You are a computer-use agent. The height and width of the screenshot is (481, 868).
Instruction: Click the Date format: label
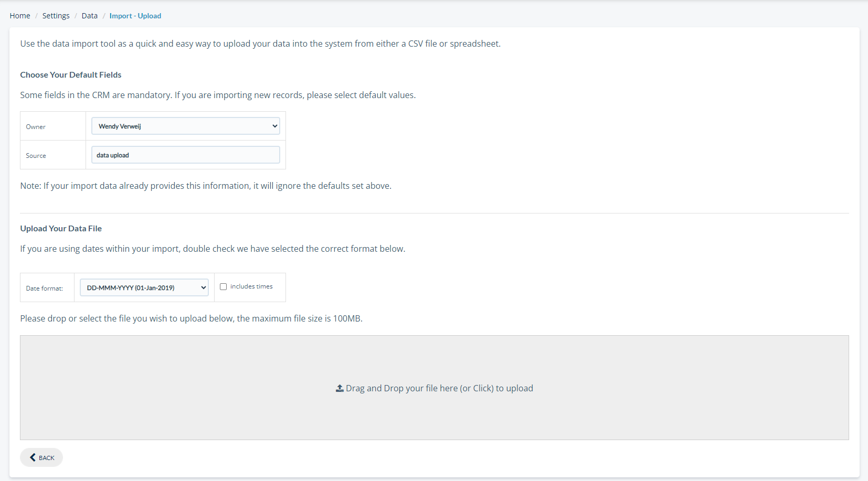[x=45, y=288]
